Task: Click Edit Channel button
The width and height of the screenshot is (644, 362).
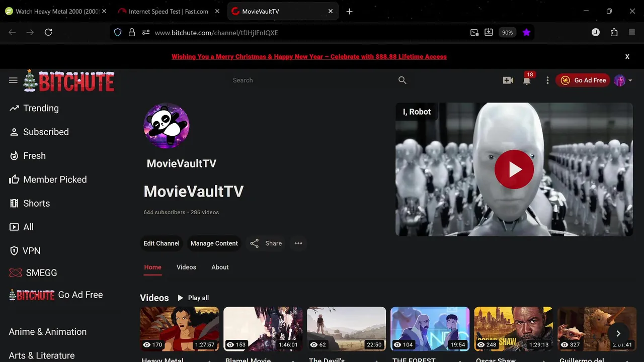Action: 161,243
